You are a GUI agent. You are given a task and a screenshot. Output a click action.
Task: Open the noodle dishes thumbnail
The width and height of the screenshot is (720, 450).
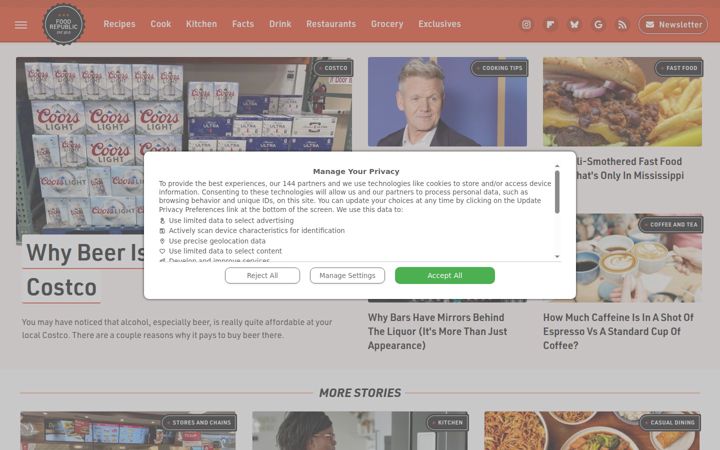coord(592,431)
